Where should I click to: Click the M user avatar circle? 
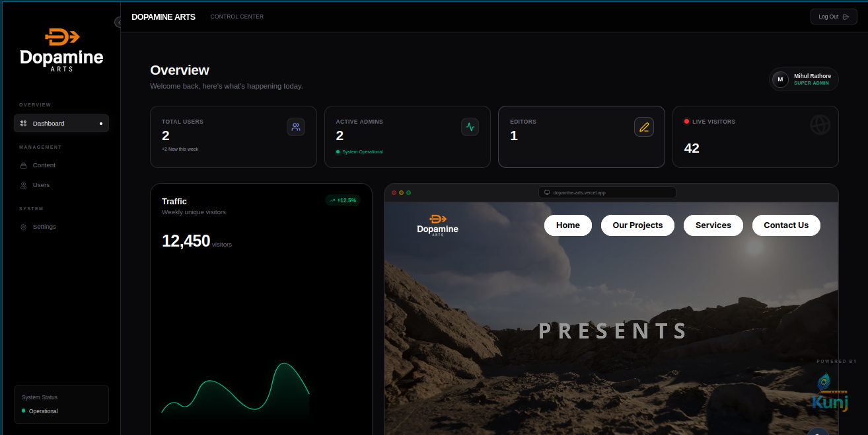780,79
